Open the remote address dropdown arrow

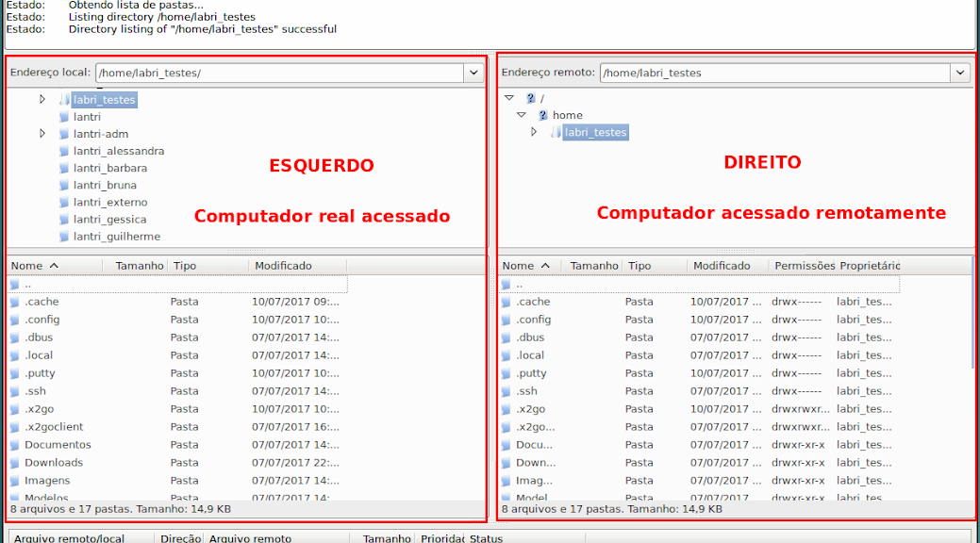coord(960,73)
